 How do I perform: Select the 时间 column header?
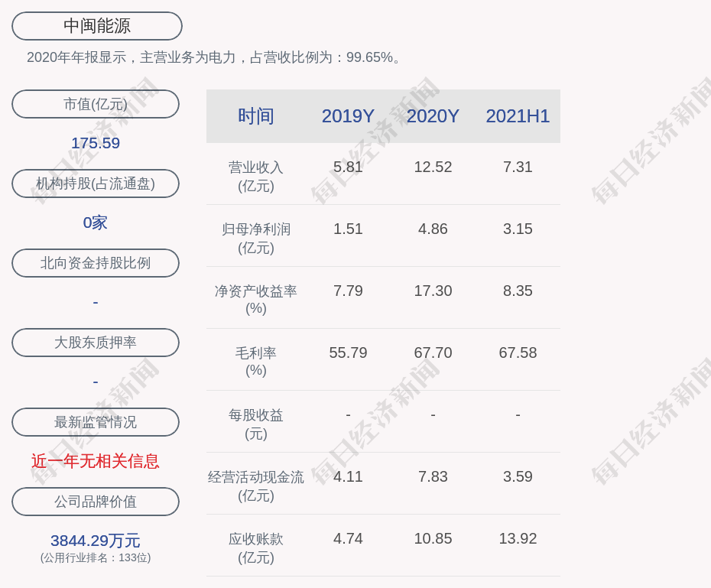255,116
